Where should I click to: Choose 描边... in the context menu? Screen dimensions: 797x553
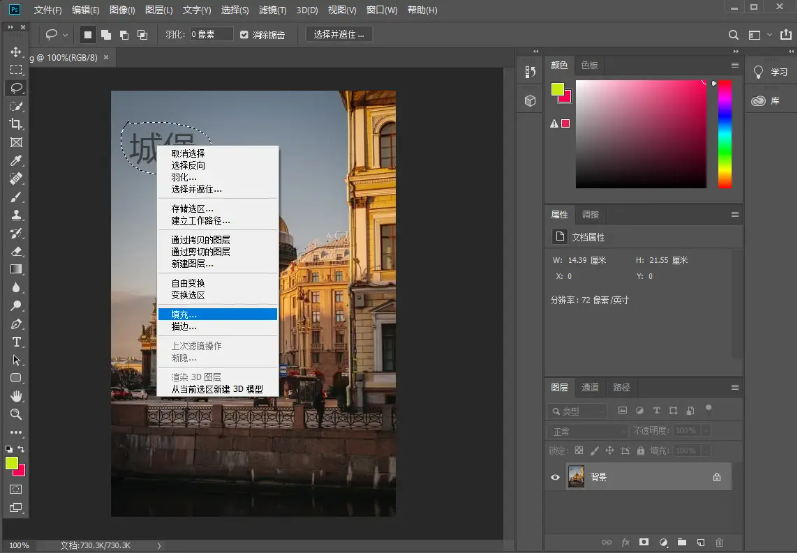click(218, 326)
